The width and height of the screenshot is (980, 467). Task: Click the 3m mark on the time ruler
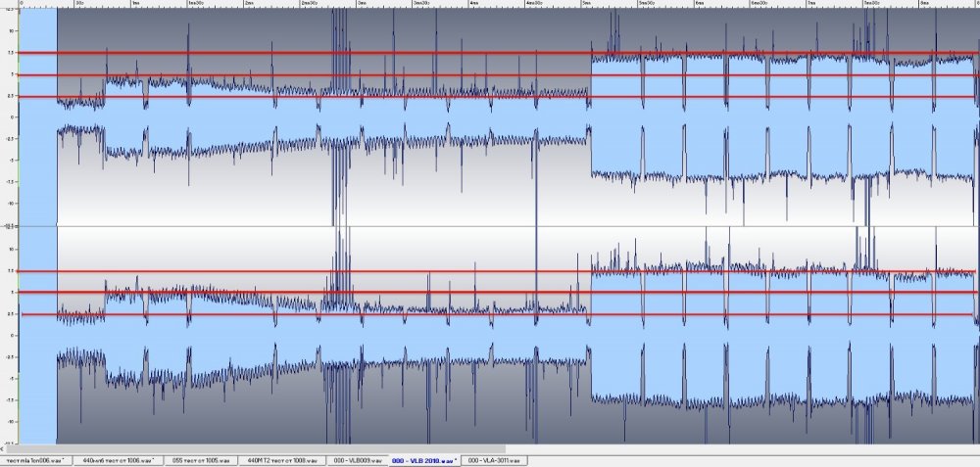[362, 4]
